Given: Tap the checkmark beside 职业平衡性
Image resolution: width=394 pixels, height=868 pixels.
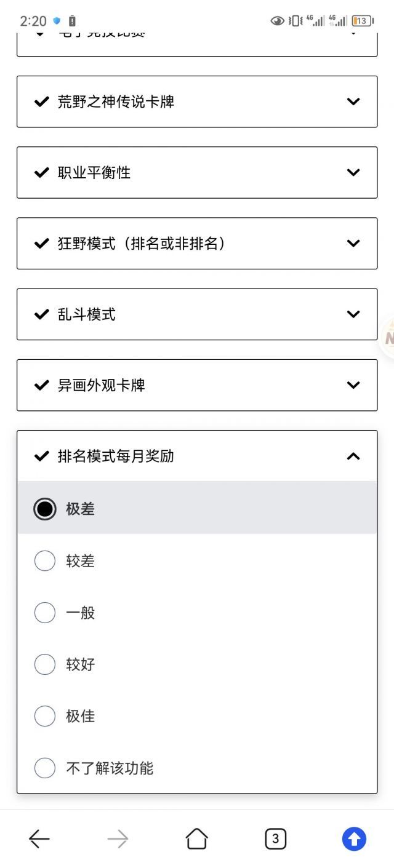Looking at the screenshot, I should tap(41, 172).
